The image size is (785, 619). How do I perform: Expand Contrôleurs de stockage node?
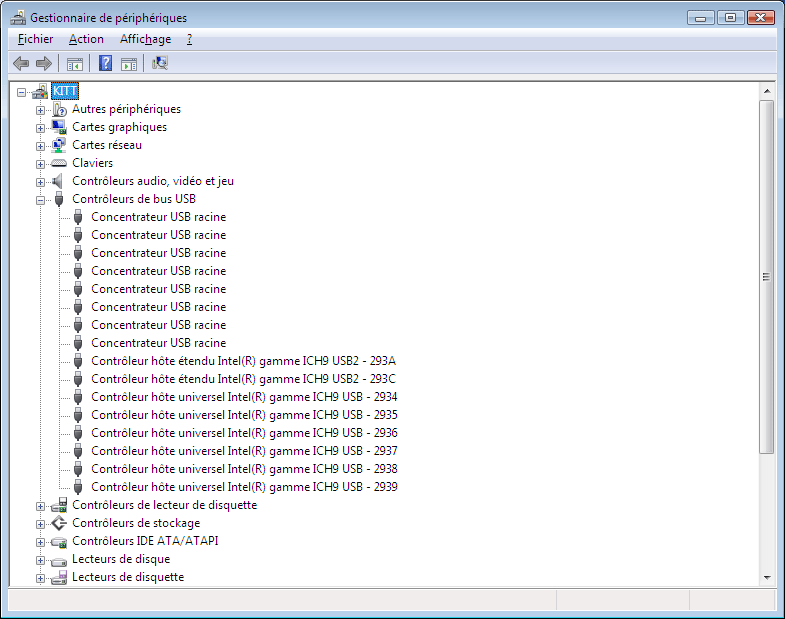coord(40,524)
